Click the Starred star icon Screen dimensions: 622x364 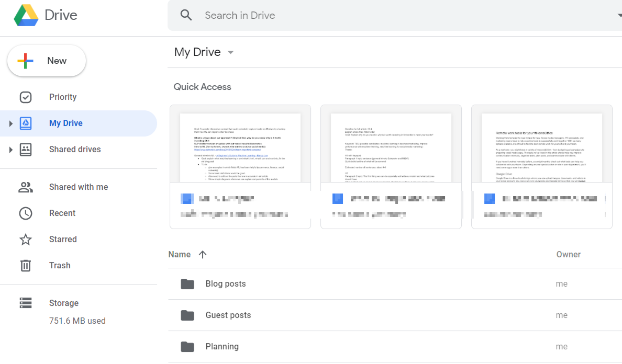coord(25,240)
